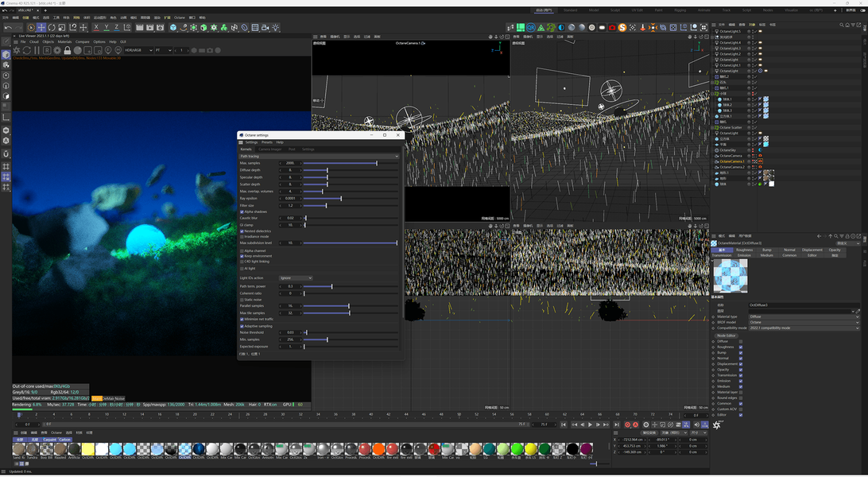Open the Material type Diffuse dropdown
Image resolution: width=868 pixels, height=477 pixels.
coord(804,316)
